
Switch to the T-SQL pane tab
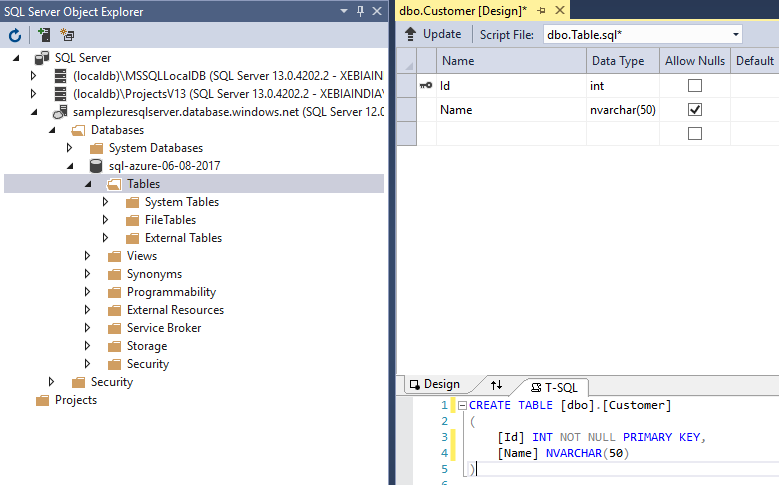click(554, 388)
